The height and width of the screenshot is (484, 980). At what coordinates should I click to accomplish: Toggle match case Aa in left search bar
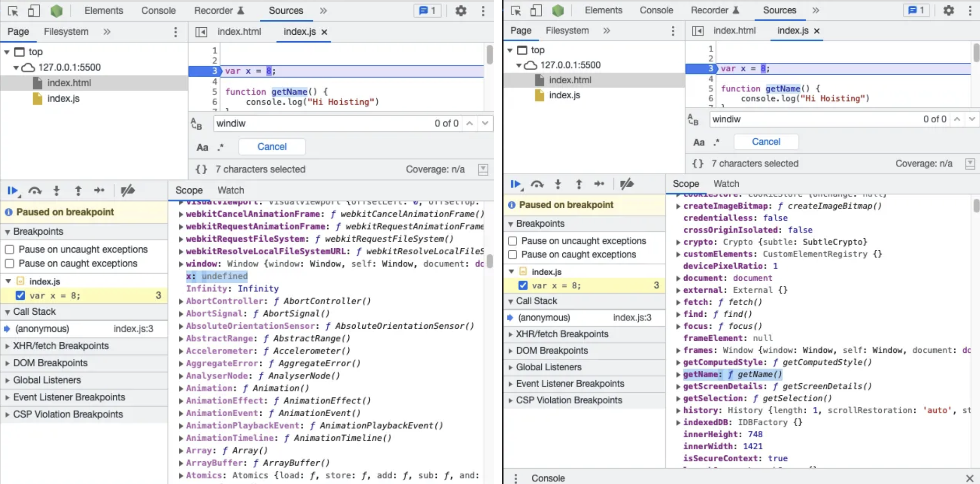pyautogui.click(x=202, y=147)
